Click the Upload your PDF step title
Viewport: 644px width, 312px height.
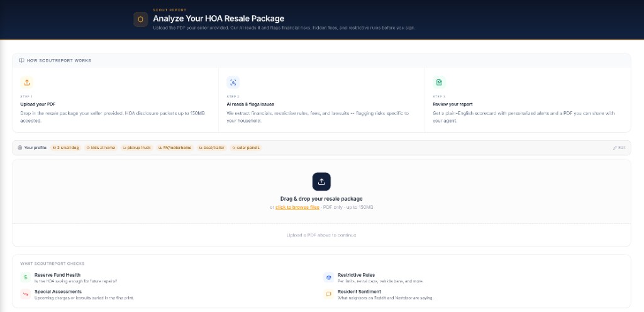pyautogui.click(x=38, y=104)
